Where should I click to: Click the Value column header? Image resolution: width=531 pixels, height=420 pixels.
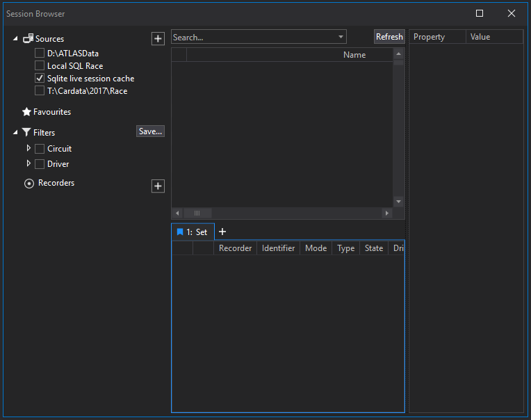[495, 37]
